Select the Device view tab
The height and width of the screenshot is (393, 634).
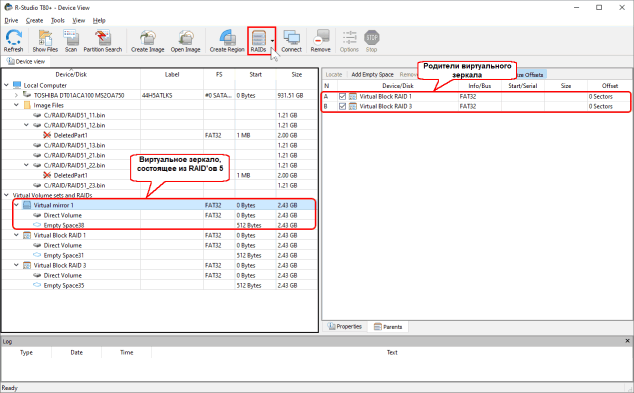coord(26,61)
